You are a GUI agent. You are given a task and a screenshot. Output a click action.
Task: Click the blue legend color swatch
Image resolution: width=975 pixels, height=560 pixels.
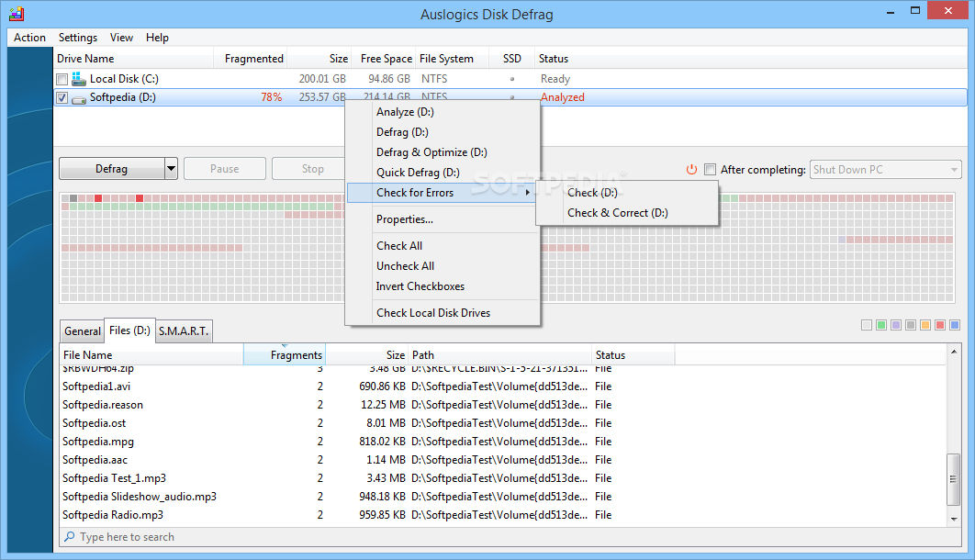click(x=955, y=325)
